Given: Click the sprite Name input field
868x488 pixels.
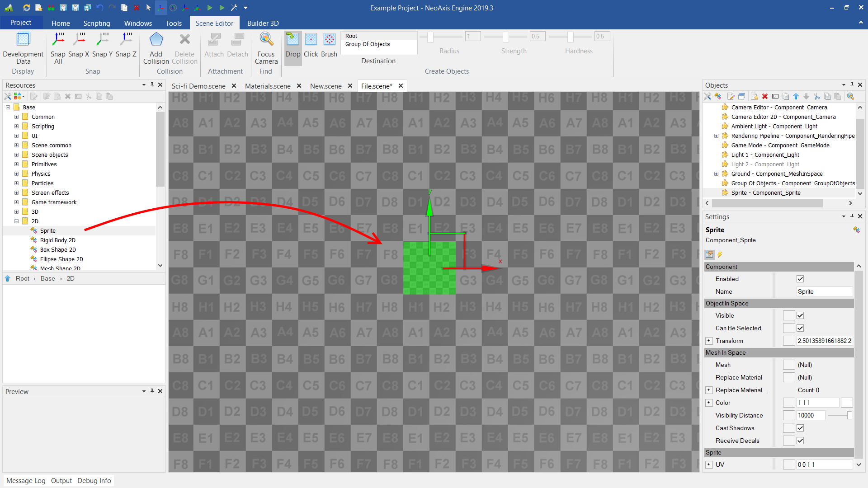Looking at the screenshot, I should [824, 291].
